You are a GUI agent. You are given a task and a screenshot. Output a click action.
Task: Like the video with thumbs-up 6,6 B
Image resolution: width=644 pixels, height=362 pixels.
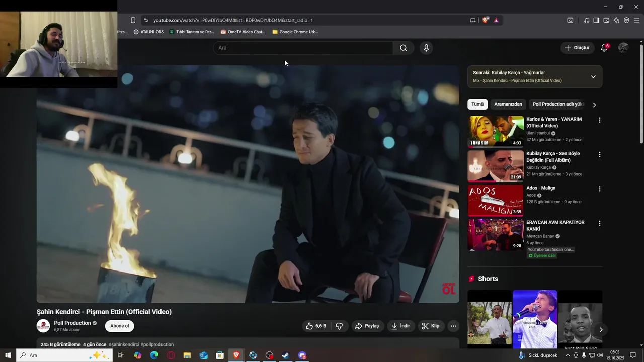[x=316, y=326]
